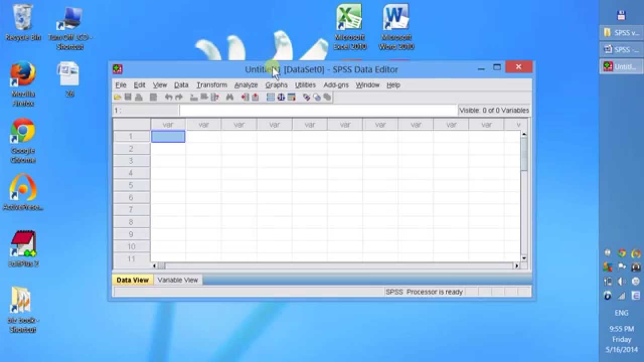The width and height of the screenshot is (644, 362).
Task: Switch to the Variable View tab
Action: coord(178,280)
